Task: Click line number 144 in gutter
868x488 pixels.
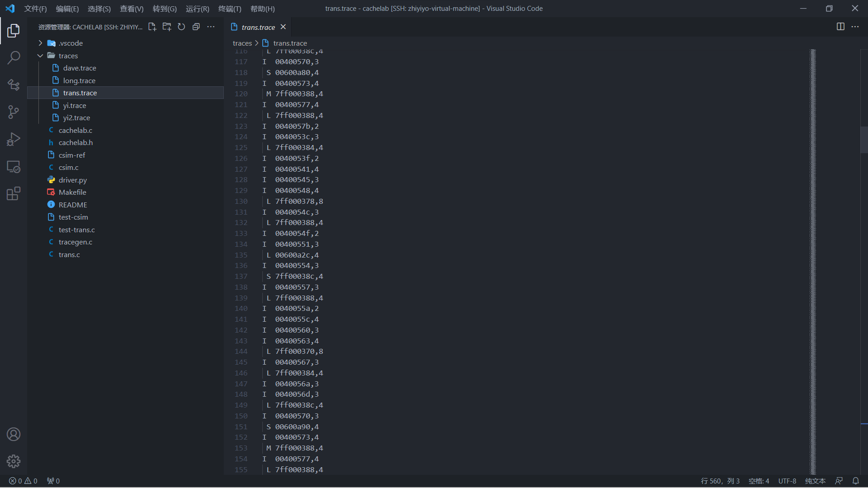Action: coord(241,351)
